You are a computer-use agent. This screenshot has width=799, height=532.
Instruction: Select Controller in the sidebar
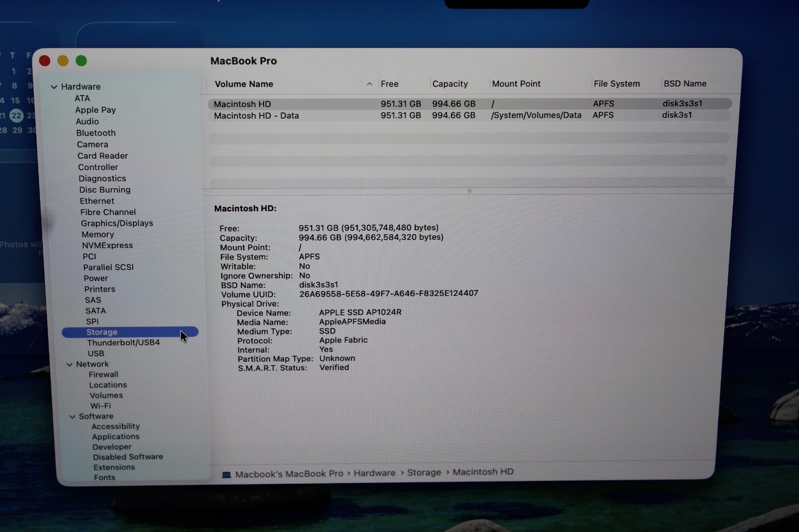[x=98, y=167]
